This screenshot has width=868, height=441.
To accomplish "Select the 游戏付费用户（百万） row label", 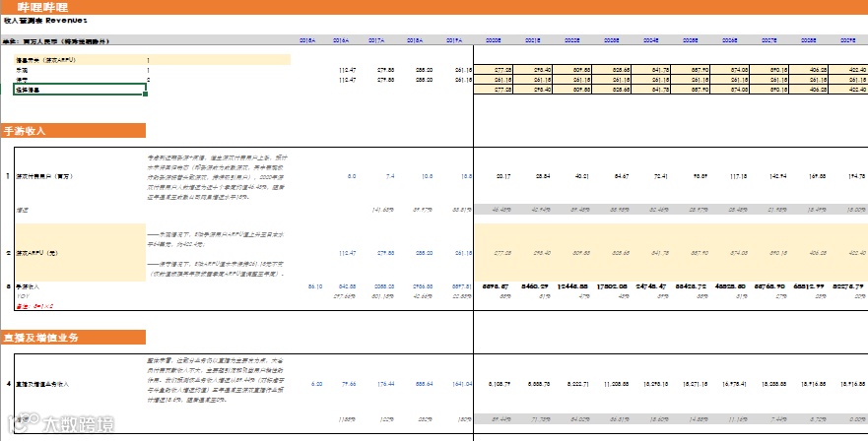I will point(43,176).
